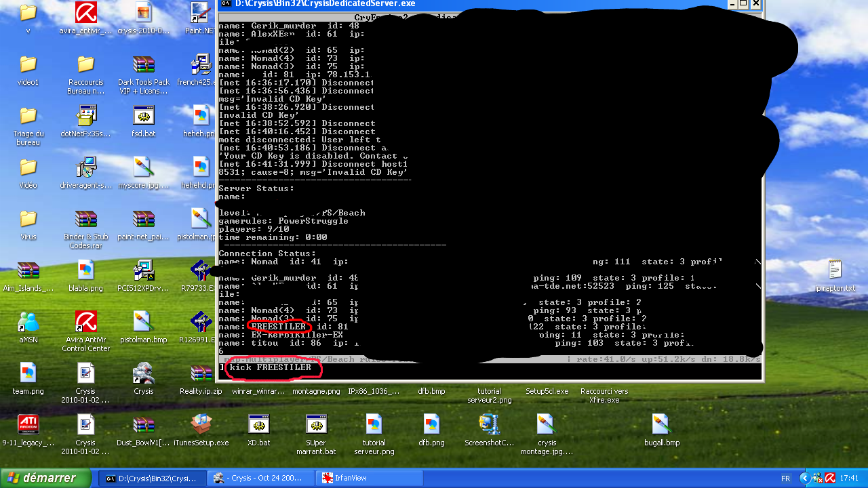Switch to Crysis Oct 24 taskbar window

coord(262,478)
